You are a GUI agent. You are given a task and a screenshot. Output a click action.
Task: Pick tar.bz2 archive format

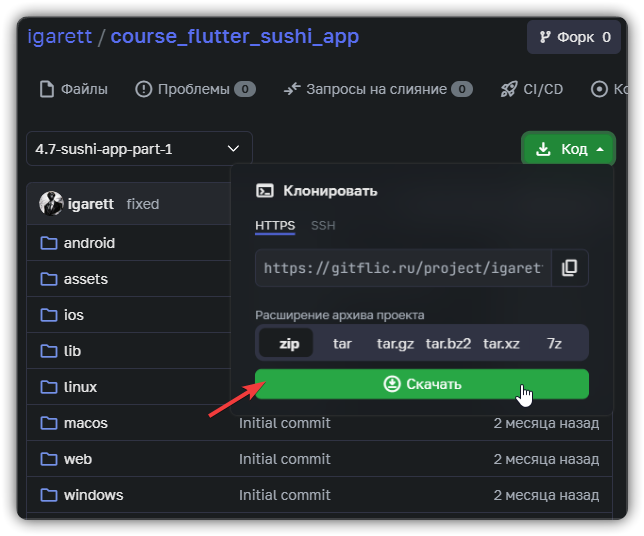[448, 343]
